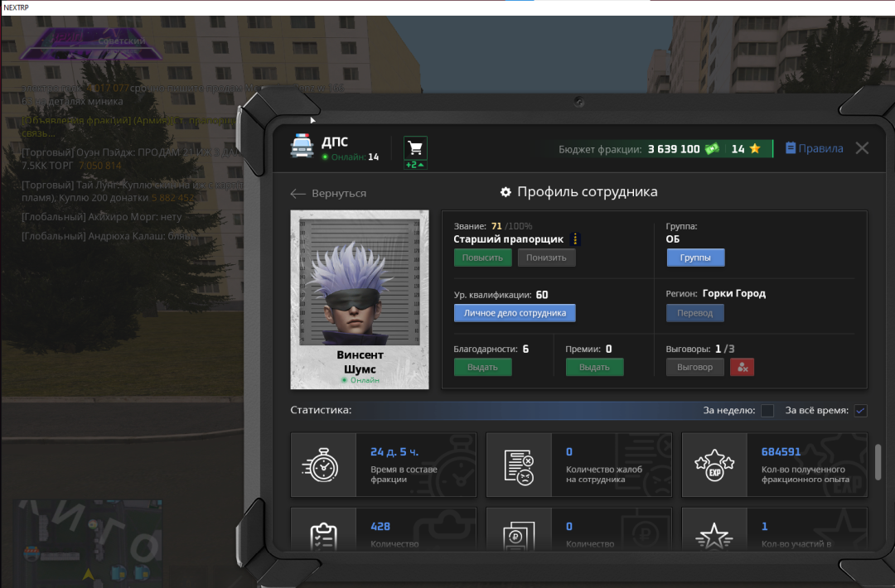Click the yellow star rating icon
This screenshot has height=588, width=895.
pos(754,149)
